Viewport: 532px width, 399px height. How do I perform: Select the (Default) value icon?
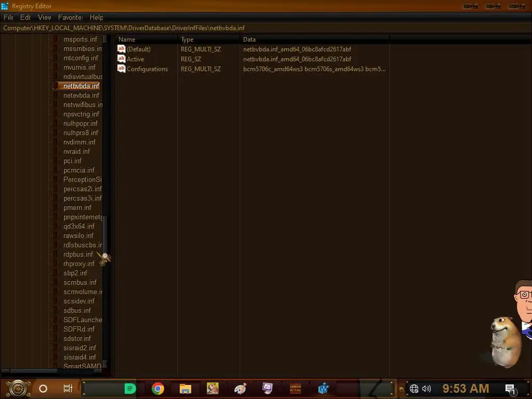(x=121, y=49)
